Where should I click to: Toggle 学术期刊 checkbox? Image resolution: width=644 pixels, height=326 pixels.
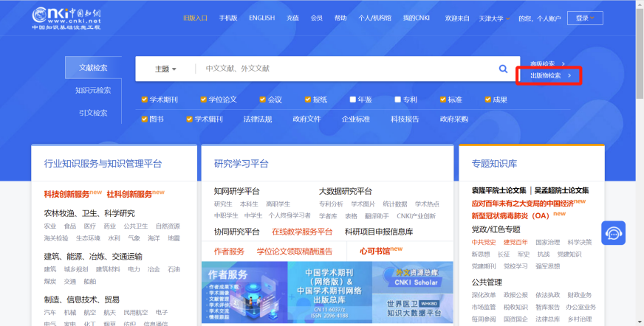(x=145, y=100)
